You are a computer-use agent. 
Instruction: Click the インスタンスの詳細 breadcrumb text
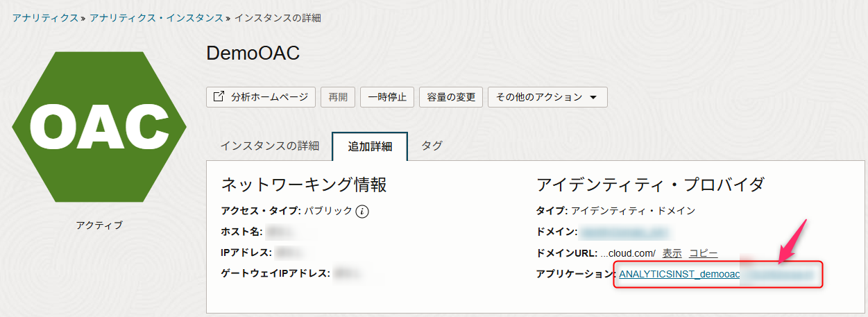click(x=278, y=17)
